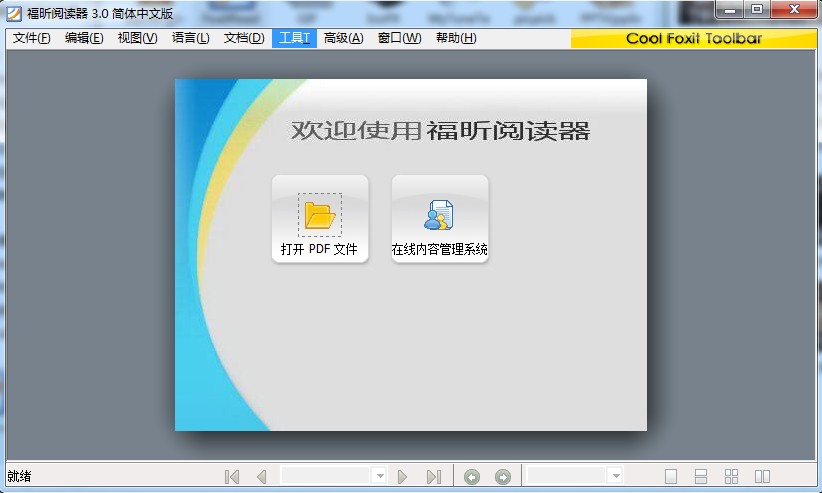Expand the zoom level dropdown arrow
The width and height of the screenshot is (822, 493).
coord(616,476)
